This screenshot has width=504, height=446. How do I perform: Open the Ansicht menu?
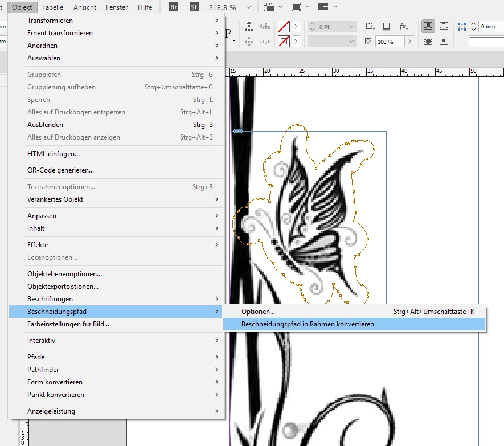pos(85,7)
